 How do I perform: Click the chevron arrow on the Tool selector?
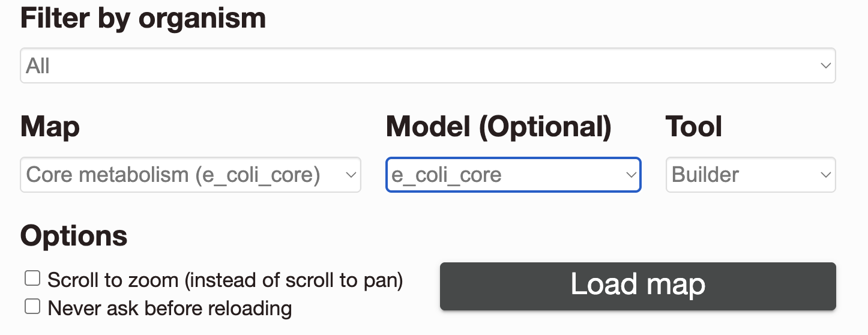[826, 175]
